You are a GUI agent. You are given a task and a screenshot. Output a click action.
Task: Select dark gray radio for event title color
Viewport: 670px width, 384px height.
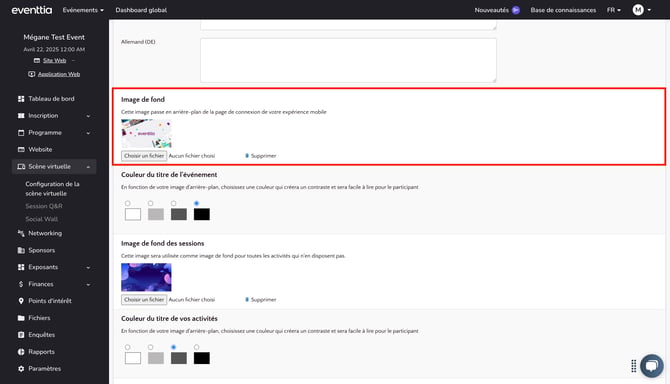(x=173, y=203)
